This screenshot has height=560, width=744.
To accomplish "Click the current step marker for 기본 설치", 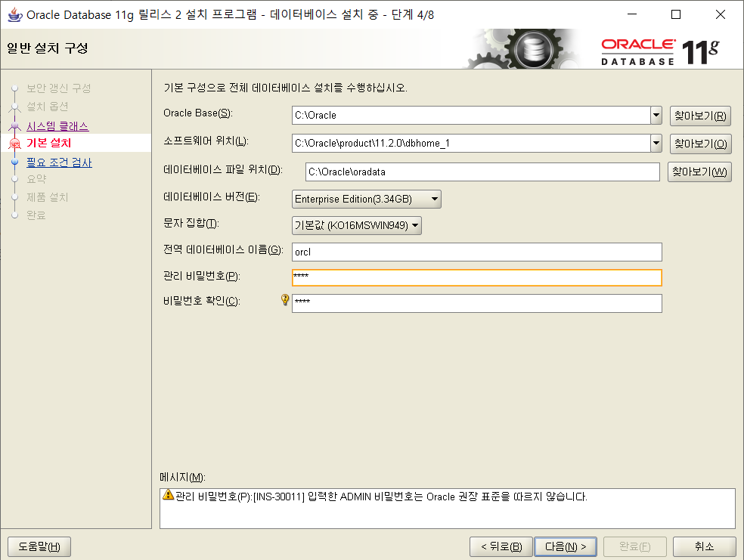I will [x=14, y=143].
